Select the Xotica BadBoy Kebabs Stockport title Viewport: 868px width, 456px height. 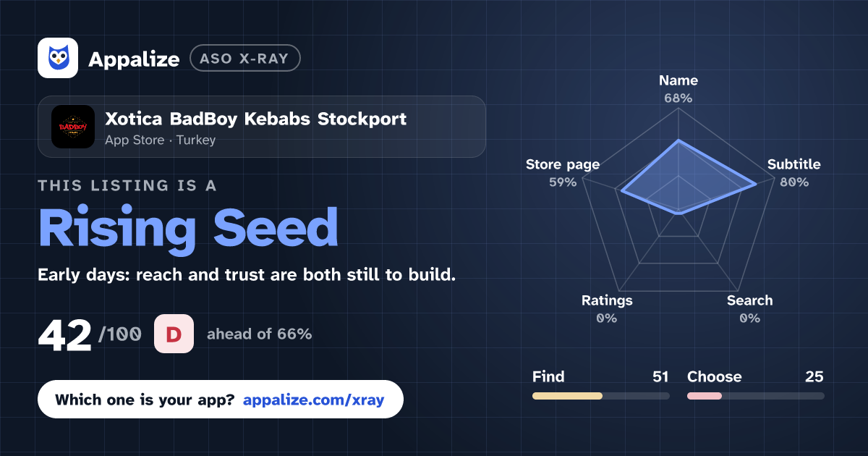point(256,119)
